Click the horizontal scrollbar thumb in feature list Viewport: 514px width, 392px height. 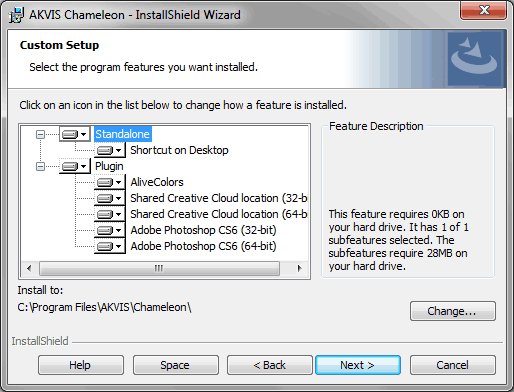pos(159,268)
